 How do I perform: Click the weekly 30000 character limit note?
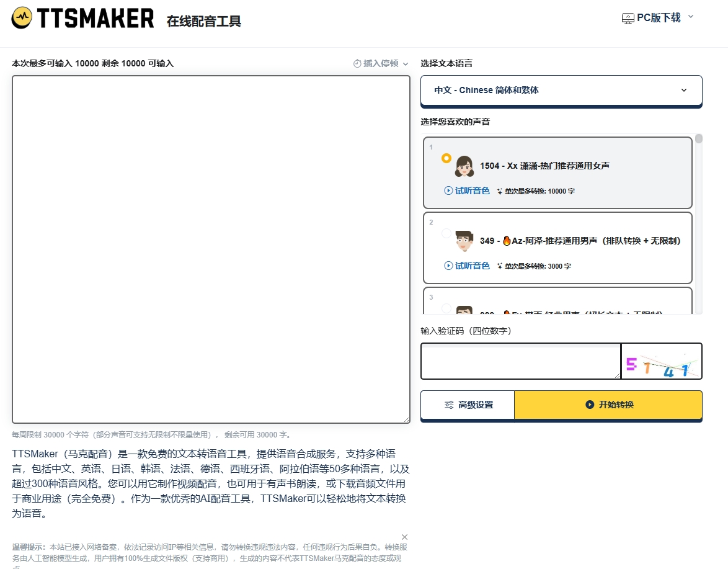click(x=152, y=435)
